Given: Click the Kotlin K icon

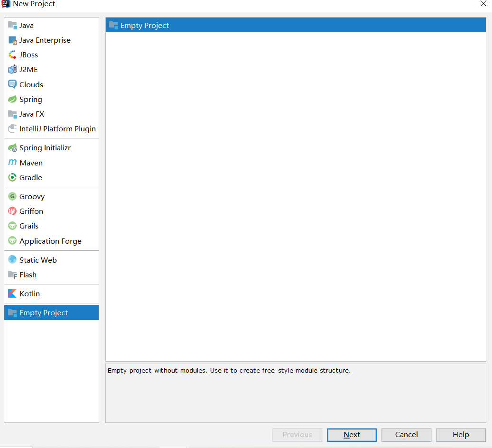Looking at the screenshot, I should (x=12, y=293).
